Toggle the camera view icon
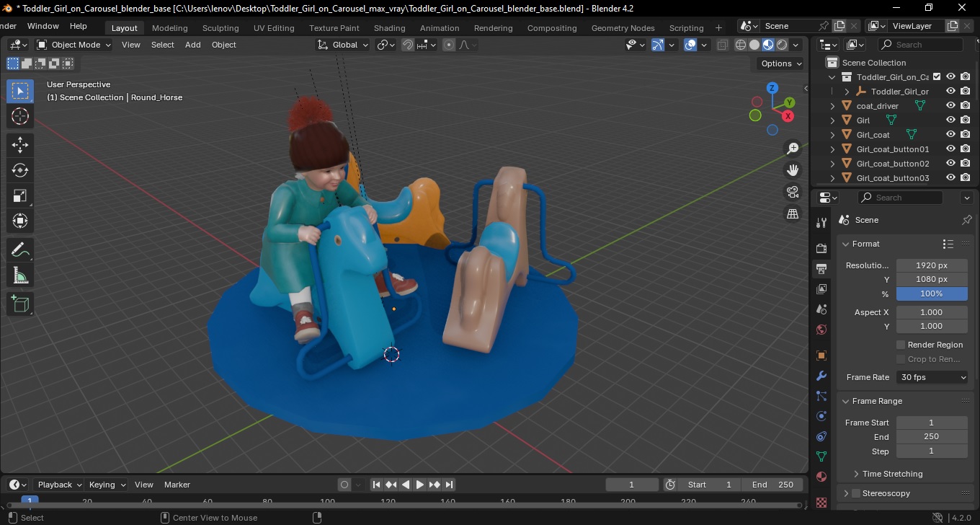980x525 pixels. coord(793,192)
